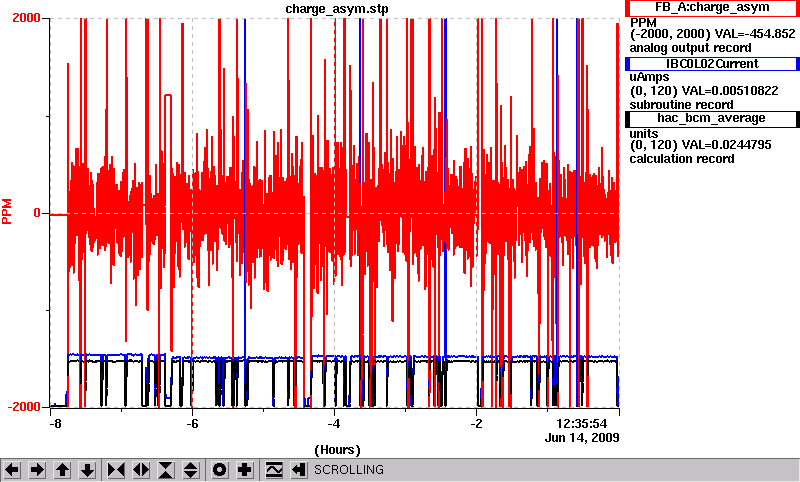The width and height of the screenshot is (800, 482).
Task: Click the plus cursor icon
Action: point(245,470)
